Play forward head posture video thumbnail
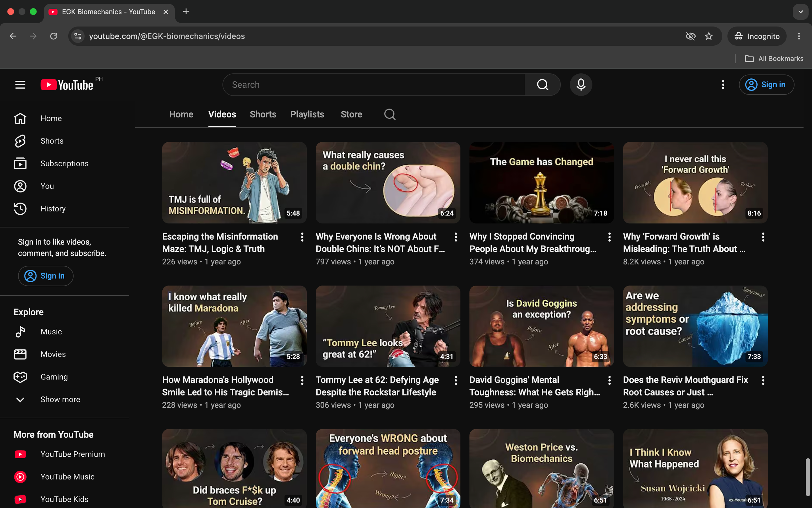The height and width of the screenshot is (508, 812). (x=388, y=468)
